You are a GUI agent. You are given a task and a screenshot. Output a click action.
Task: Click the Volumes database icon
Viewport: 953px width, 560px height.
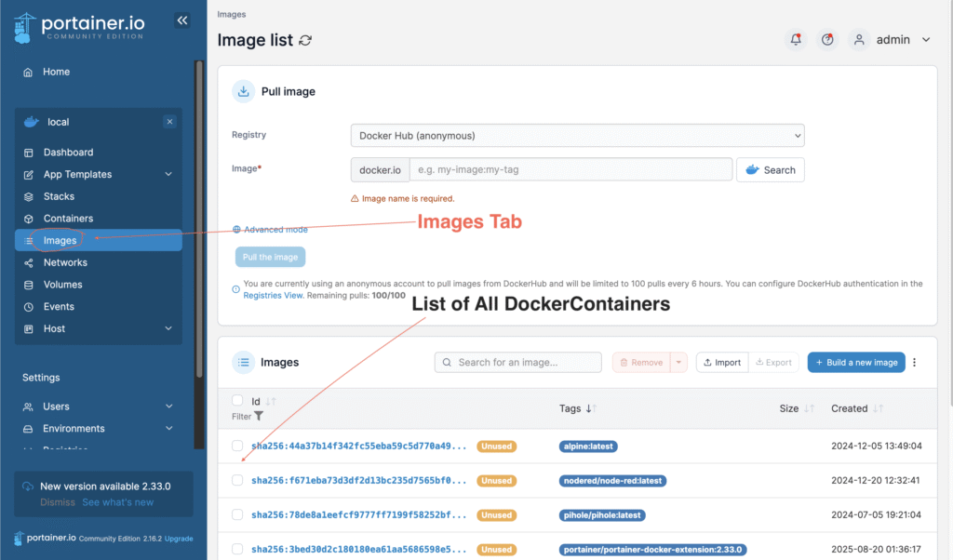[29, 285]
